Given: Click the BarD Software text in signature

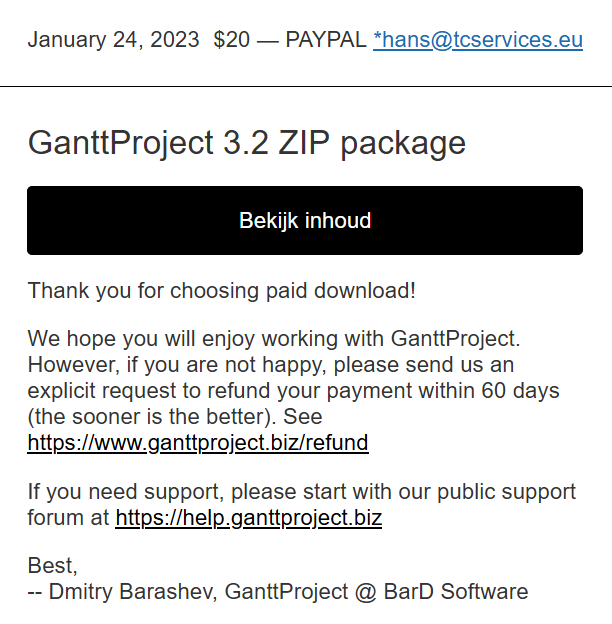Looking at the screenshot, I should (456, 591).
